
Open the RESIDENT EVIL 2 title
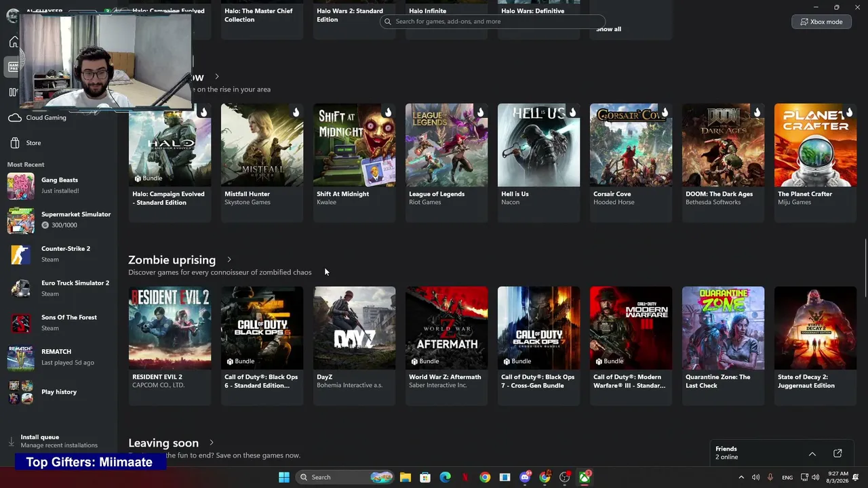[157, 377]
